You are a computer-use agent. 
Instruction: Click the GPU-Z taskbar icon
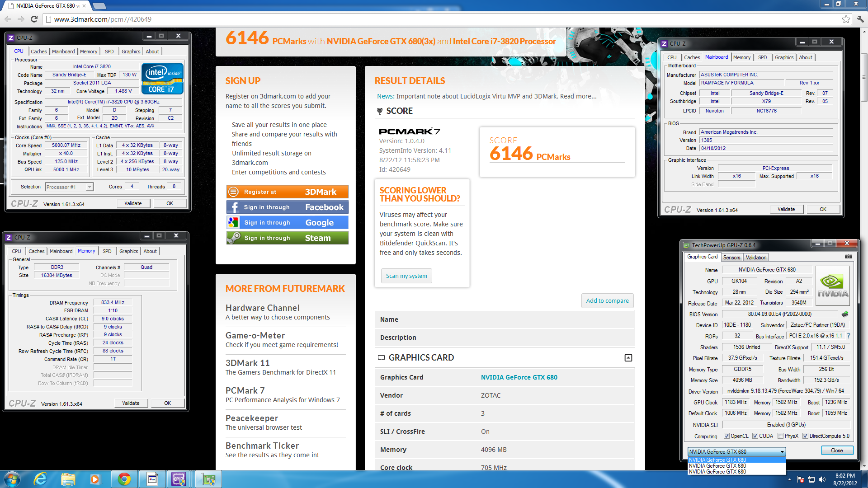tap(208, 479)
